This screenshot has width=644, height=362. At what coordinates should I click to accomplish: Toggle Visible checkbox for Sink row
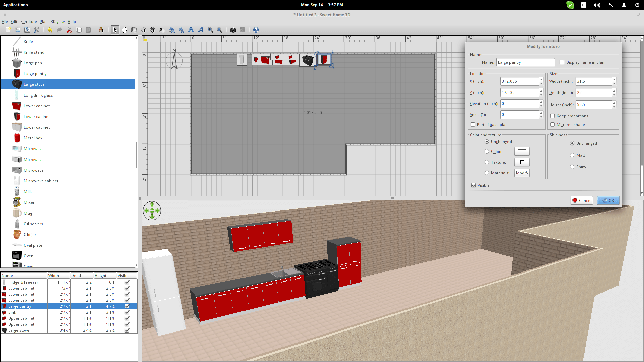pyautogui.click(x=127, y=312)
